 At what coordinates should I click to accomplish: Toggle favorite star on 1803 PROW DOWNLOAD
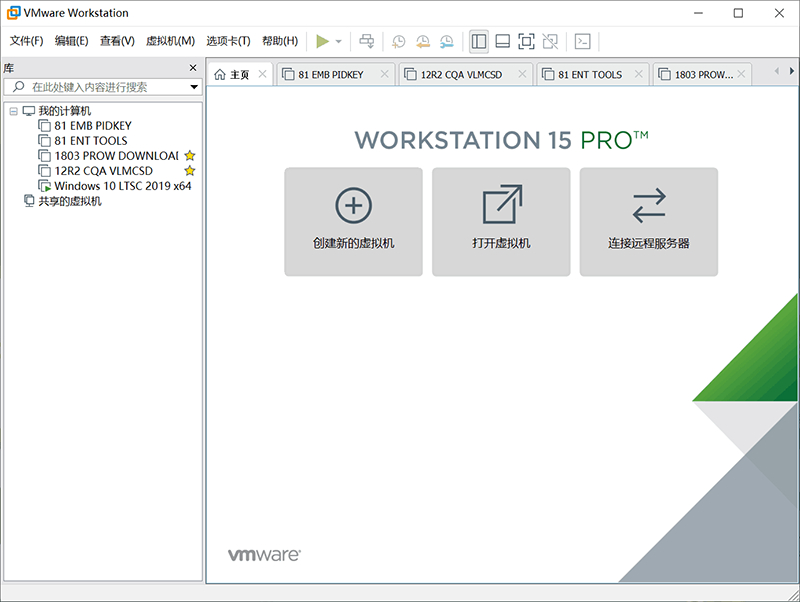click(190, 156)
